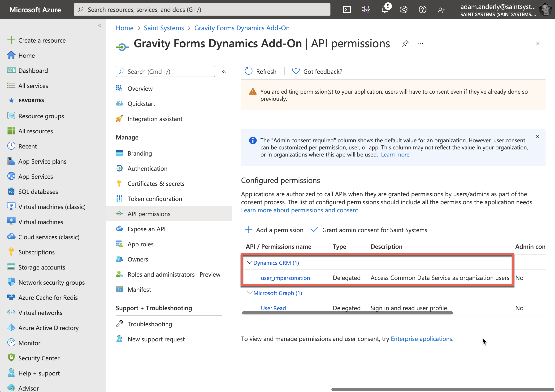Screen dimensions: 555x392
Task: Open Monitor in the sidebar
Action: 30,343
